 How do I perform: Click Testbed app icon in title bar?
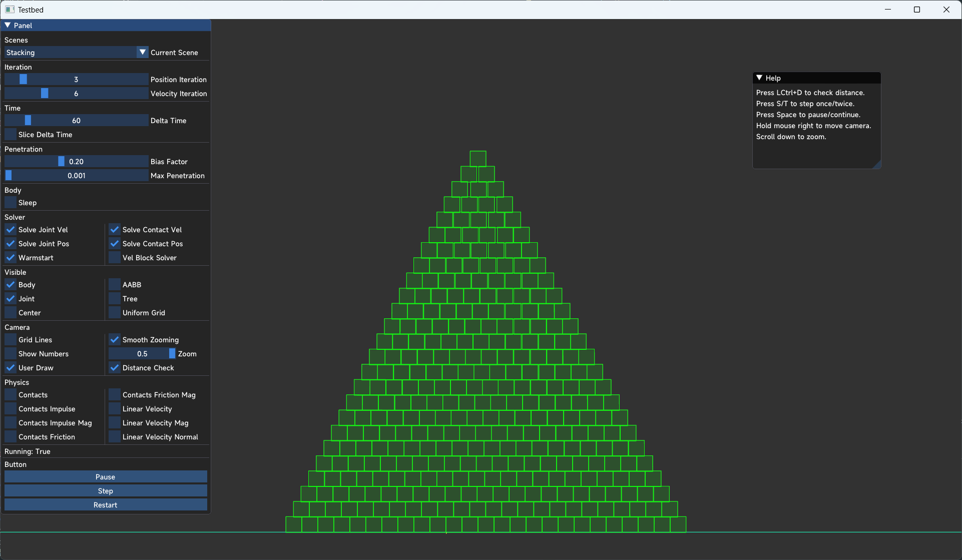(x=10, y=10)
